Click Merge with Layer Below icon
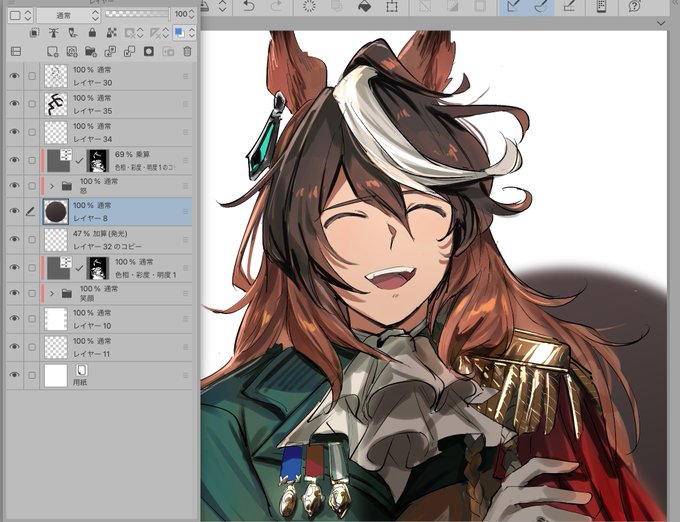Image resolution: width=680 pixels, height=522 pixels. pos(129,52)
